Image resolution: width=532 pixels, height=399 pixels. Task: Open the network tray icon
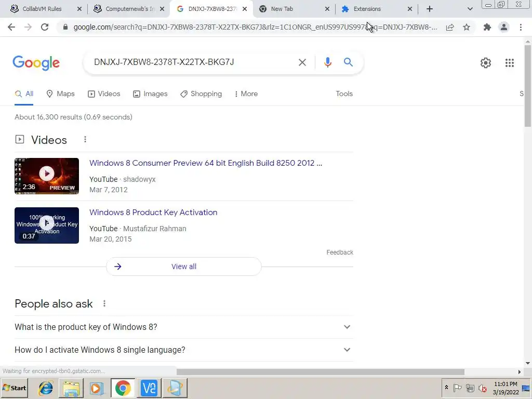470,388
